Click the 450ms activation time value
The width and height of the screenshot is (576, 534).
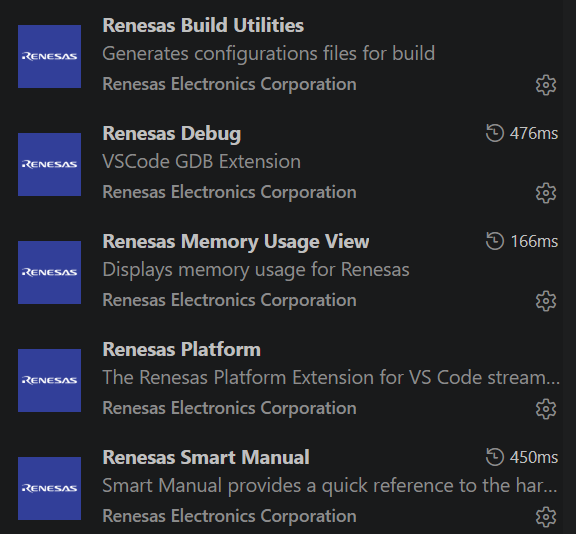(534, 457)
